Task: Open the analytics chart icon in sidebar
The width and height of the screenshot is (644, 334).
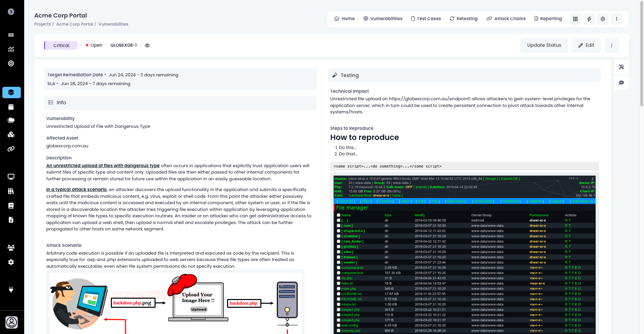Action: (x=11, y=49)
